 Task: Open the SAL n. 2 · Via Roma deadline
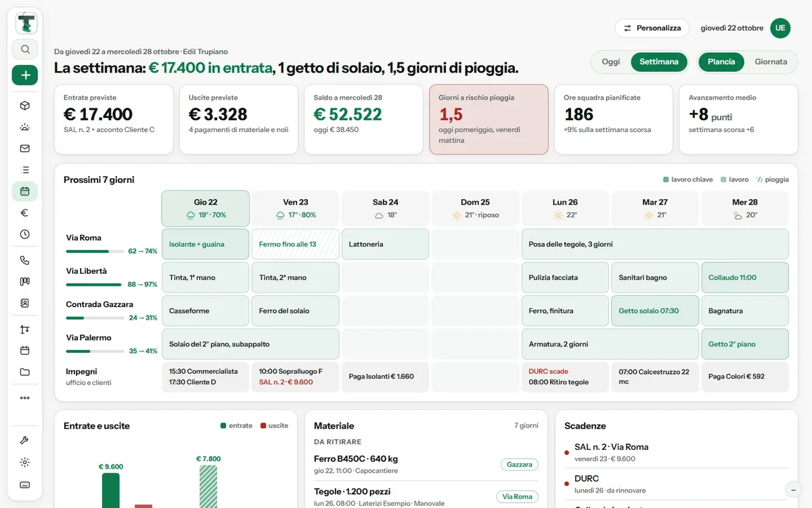pos(677,452)
